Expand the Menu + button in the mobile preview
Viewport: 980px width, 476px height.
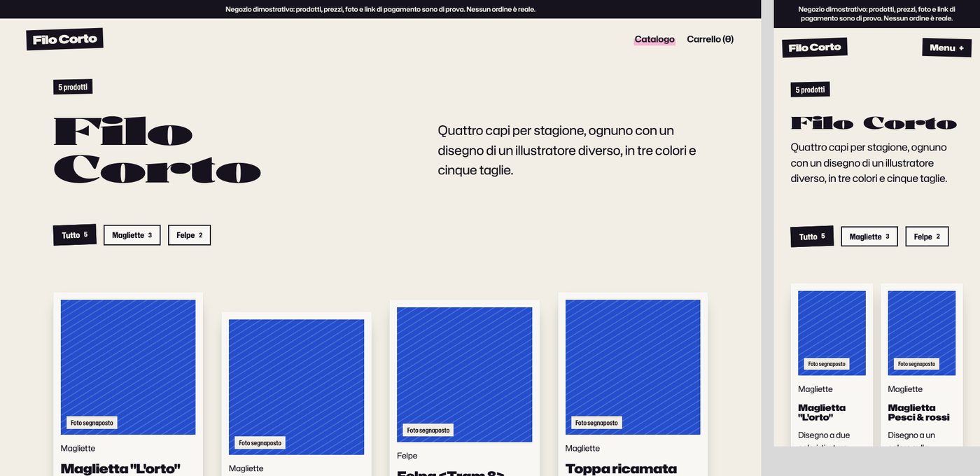946,48
